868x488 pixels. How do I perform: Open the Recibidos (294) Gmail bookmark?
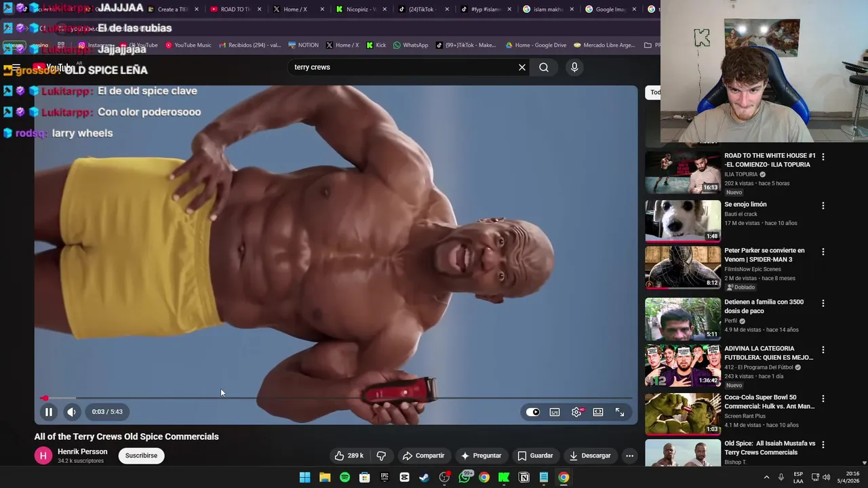point(249,45)
